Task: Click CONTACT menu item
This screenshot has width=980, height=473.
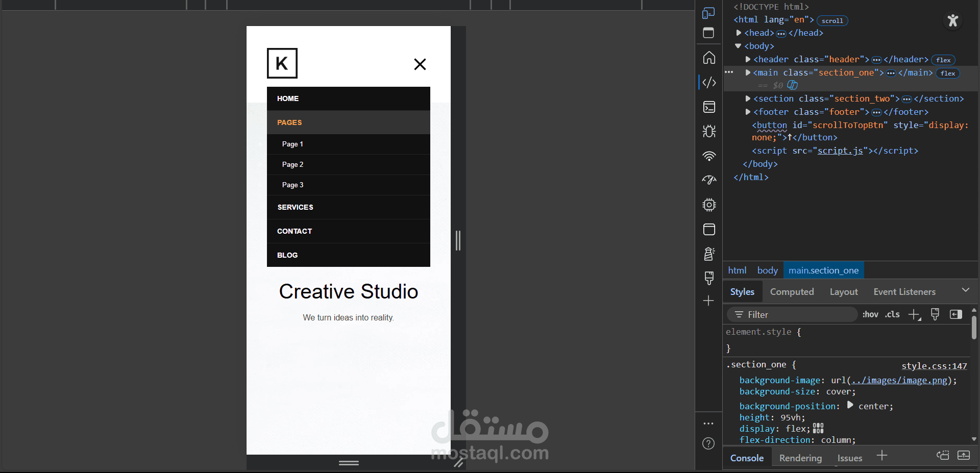Action: (x=349, y=231)
